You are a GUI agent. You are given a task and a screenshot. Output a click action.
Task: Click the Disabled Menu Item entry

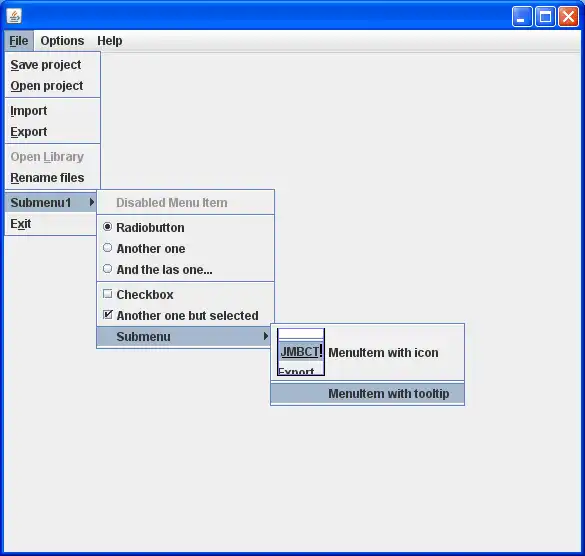coord(185,203)
